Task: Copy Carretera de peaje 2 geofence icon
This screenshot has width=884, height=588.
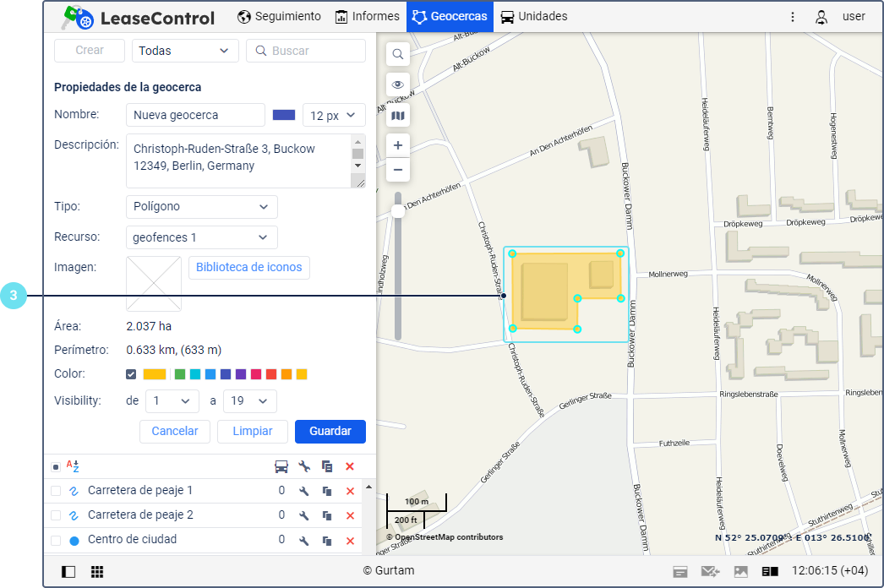Action: point(327,515)
